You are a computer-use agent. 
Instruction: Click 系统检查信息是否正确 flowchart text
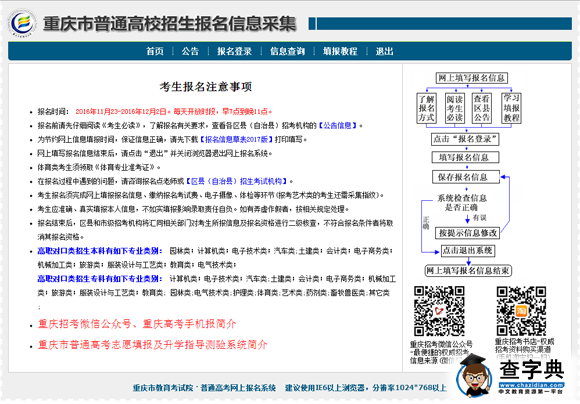462,203
